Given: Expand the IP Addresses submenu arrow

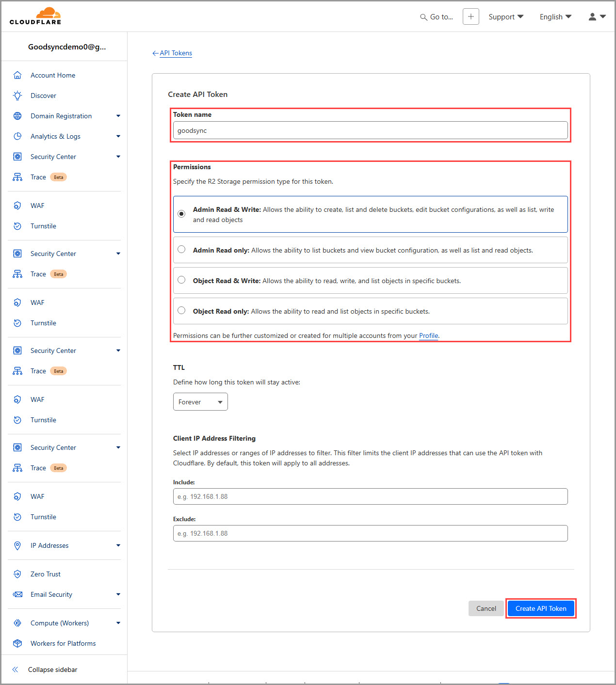Looking at the screenshot, I should pyautogui.click(x=118, y=545).
